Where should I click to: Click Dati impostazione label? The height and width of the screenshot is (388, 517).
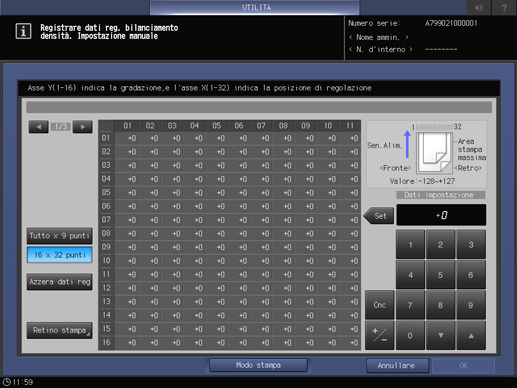[441, 195]
